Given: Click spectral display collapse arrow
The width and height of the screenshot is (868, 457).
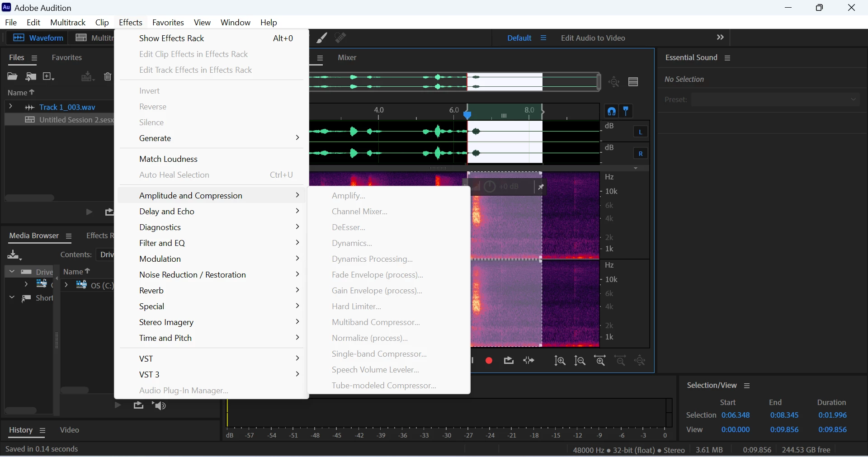Looking at the screenshot, I should pos(636,169).
